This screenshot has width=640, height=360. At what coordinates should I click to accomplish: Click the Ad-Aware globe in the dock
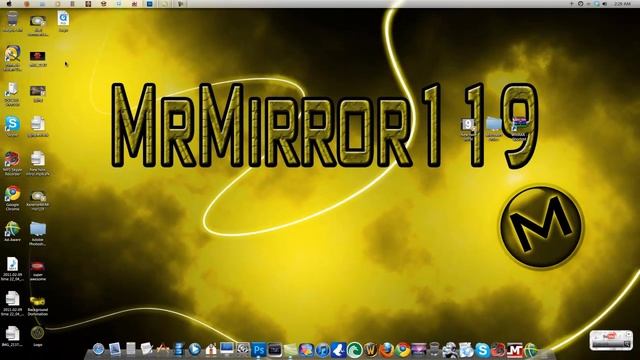530,350
